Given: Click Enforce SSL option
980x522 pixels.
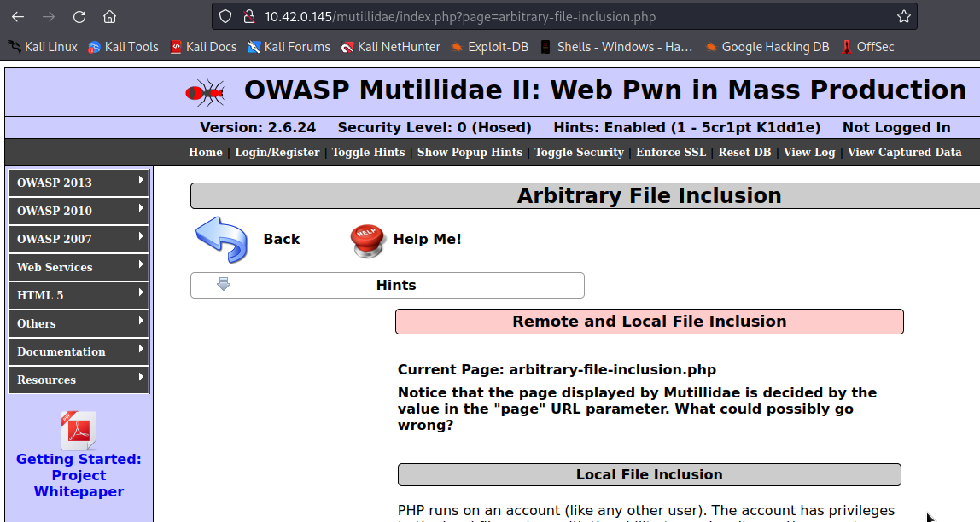Looking at the screenshot, I should point(671,152).
